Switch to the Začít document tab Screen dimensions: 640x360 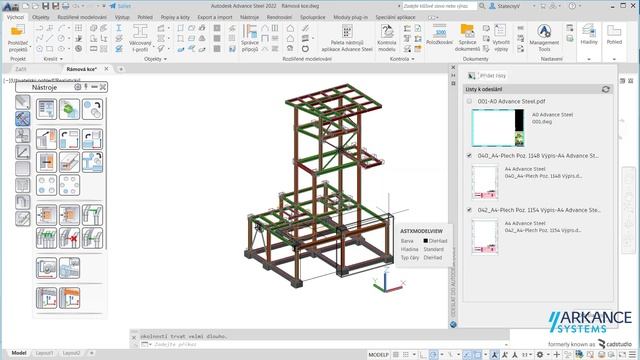(21, 69)
